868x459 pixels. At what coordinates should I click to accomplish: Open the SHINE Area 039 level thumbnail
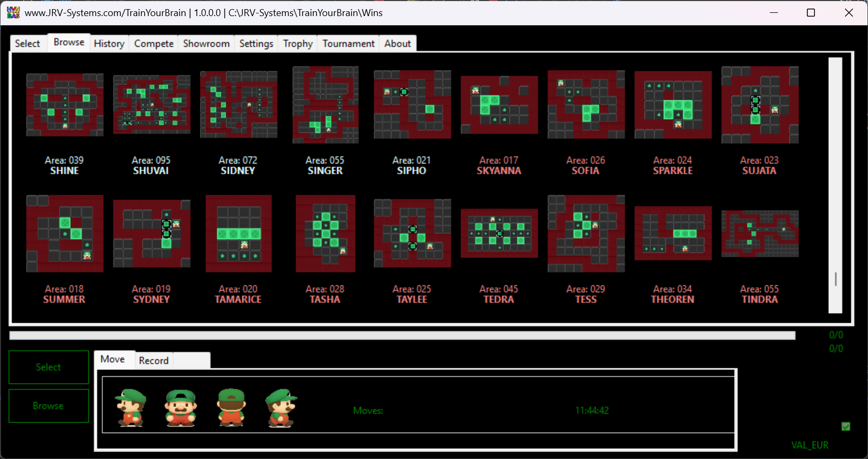[x=65, y=105]
